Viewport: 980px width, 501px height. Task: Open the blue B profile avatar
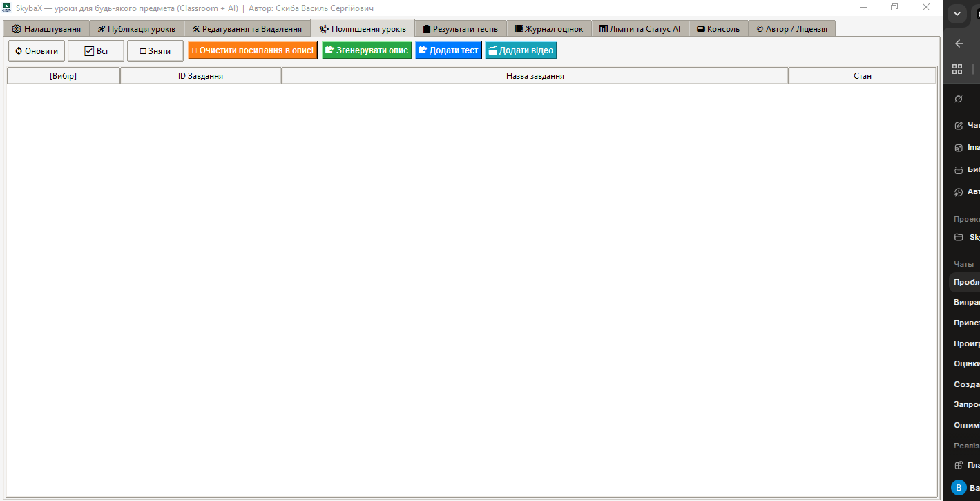click(959, 488)
